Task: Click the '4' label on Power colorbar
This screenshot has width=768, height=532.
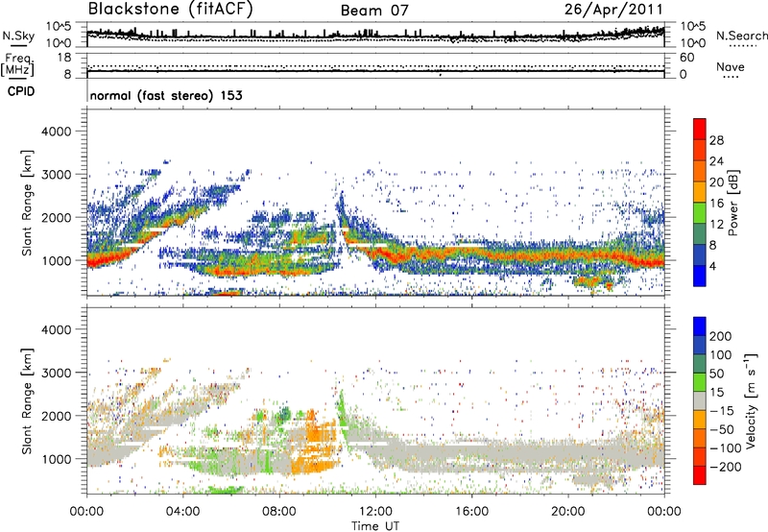Action: pyautogui.click(x=713, y=267)
